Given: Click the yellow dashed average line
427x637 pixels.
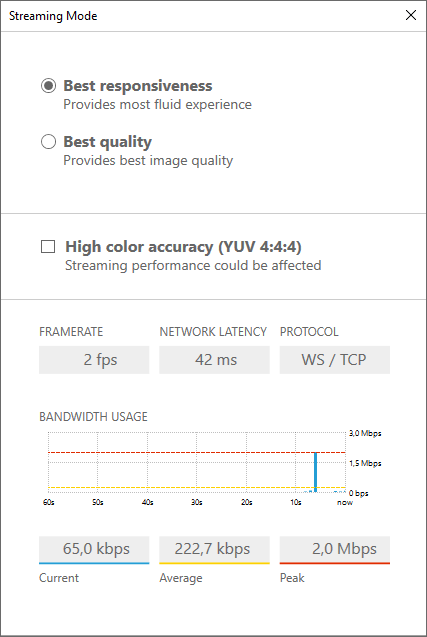Looking at the screenshot, I should click(x=197, y=487).
